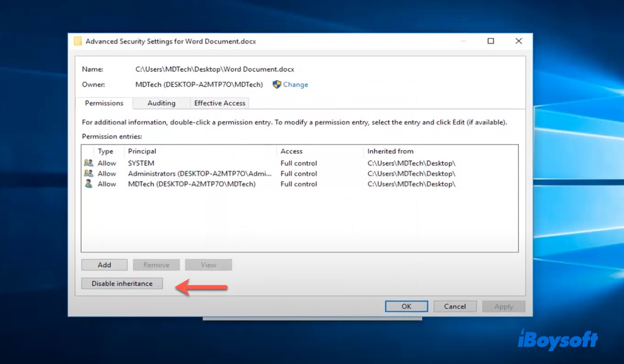Viewport: 624px width, 364px height.
Task: Click Add to create a permission entry
Action: [105, 265]
